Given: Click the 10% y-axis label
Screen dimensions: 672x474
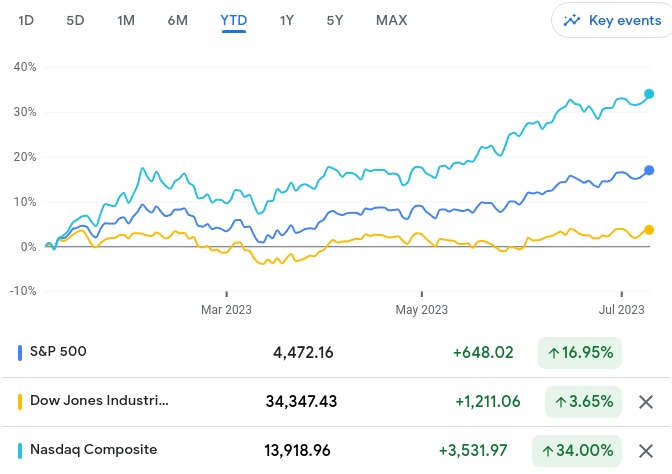Looking at the screenshot, I should pos(25,202).
